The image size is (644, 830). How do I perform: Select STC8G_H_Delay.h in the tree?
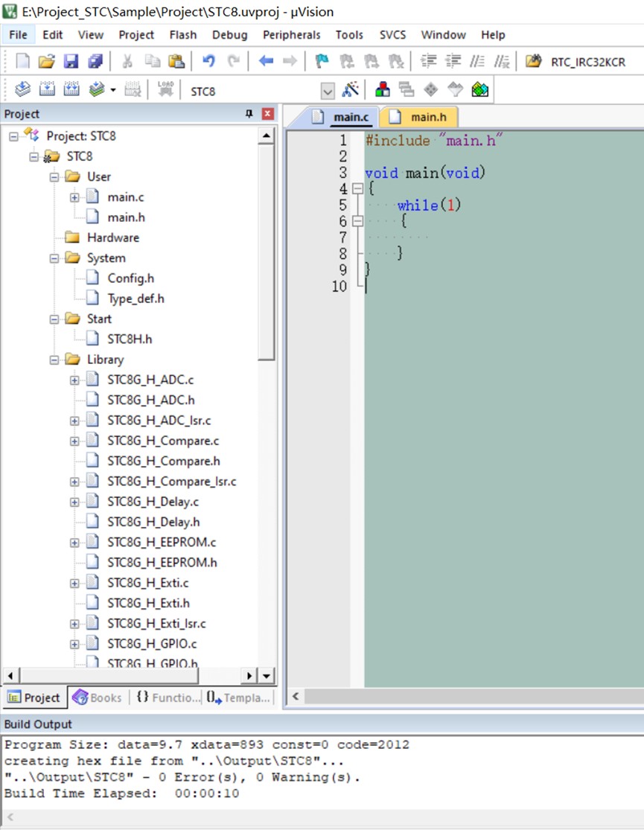pyautogui.click(x=153, y=522)
